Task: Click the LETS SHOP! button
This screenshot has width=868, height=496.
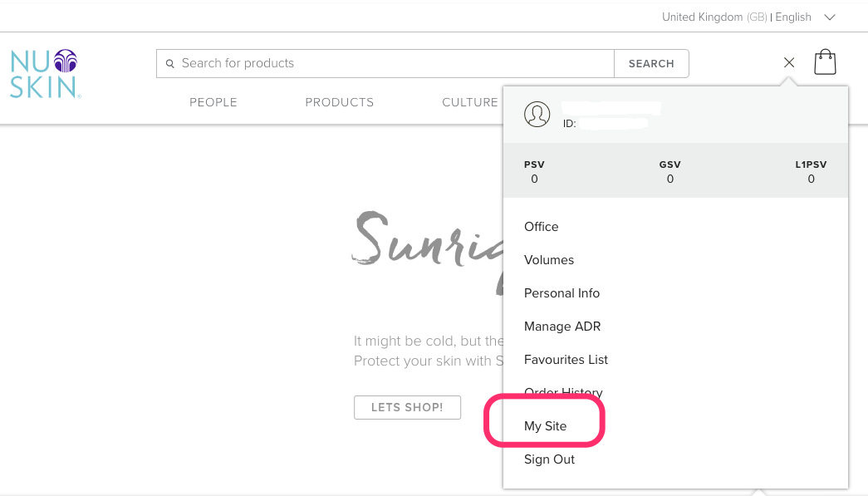Action: coord(407,407)
